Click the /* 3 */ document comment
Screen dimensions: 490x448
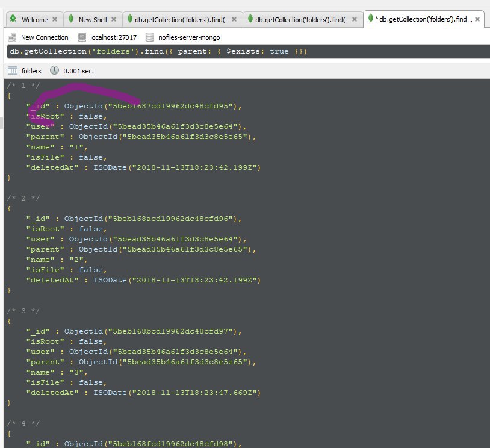[x=23, y=311]
